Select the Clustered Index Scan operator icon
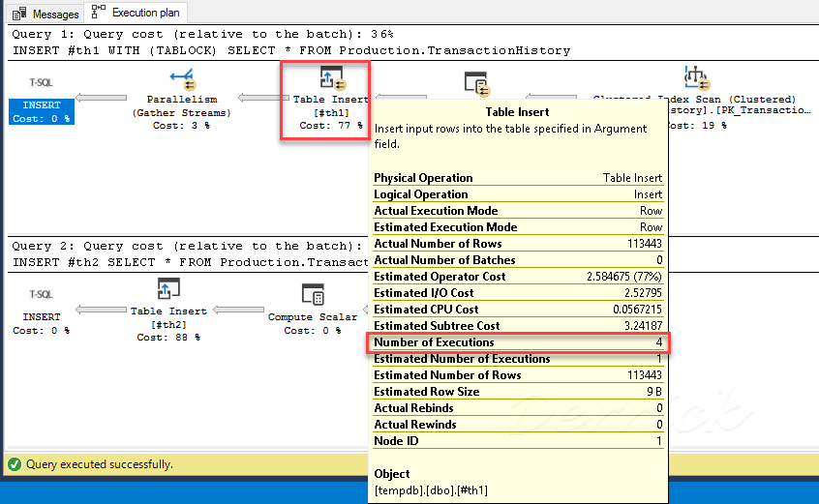 pyautogui.click(x=696, y=77)
